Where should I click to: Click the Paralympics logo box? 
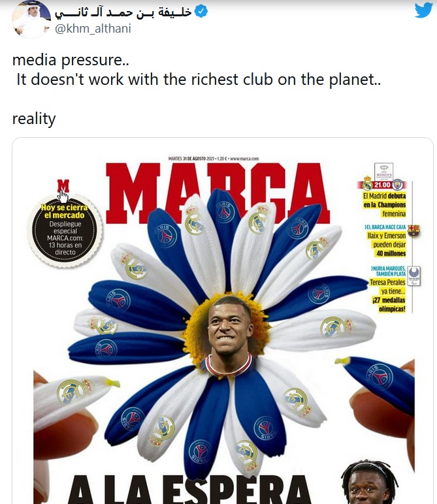414,276
